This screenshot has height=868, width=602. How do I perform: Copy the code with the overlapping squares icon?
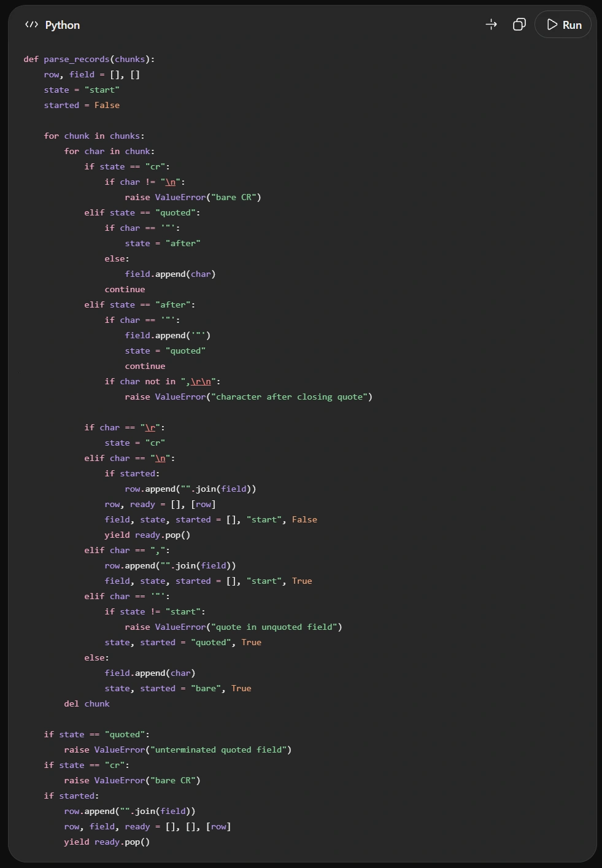point(519,25)
